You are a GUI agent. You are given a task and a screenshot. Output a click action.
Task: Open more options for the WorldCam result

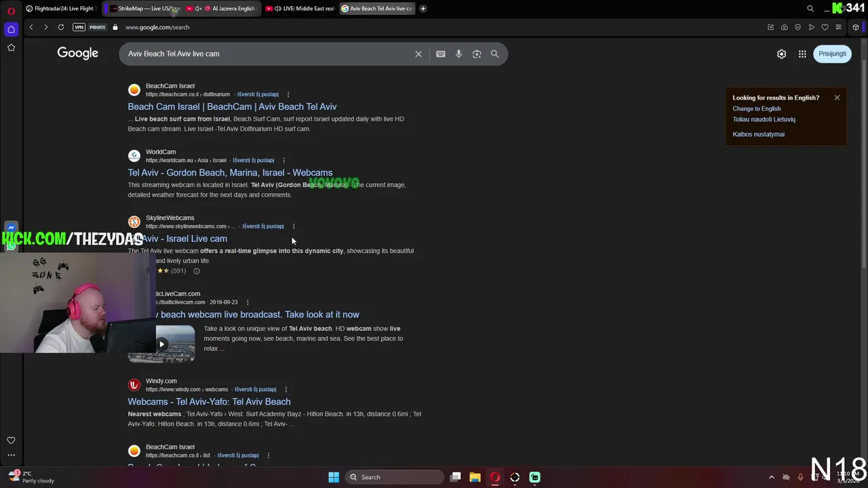click(x=284, y=161)
